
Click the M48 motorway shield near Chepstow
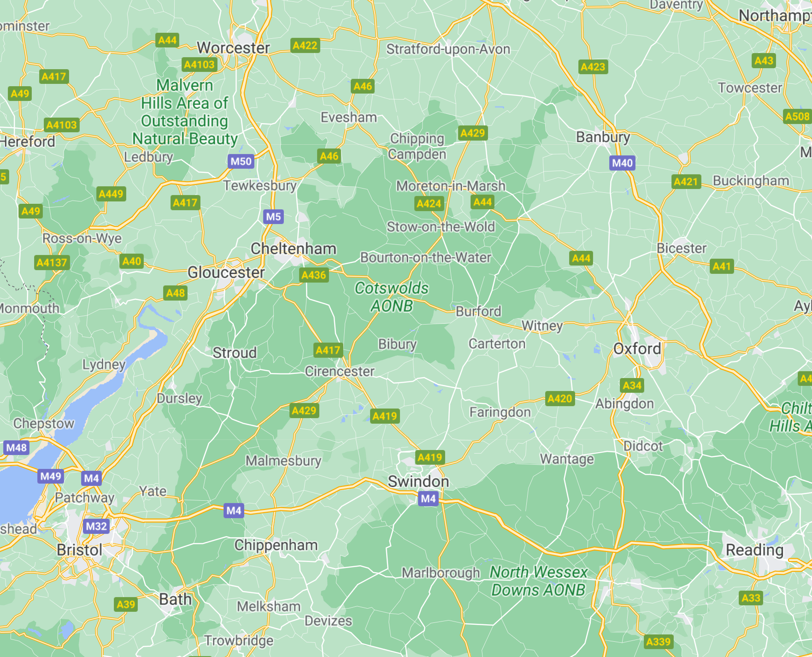coord(17,447)
